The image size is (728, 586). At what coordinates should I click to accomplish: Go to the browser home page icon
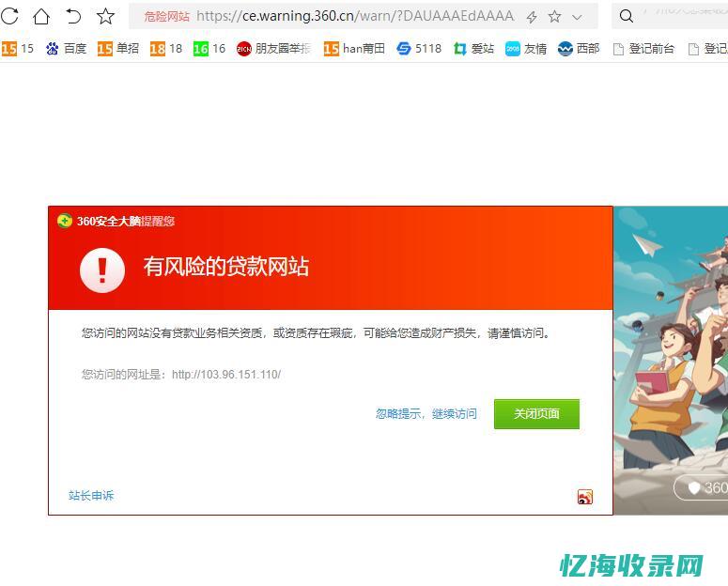point(41,16)
